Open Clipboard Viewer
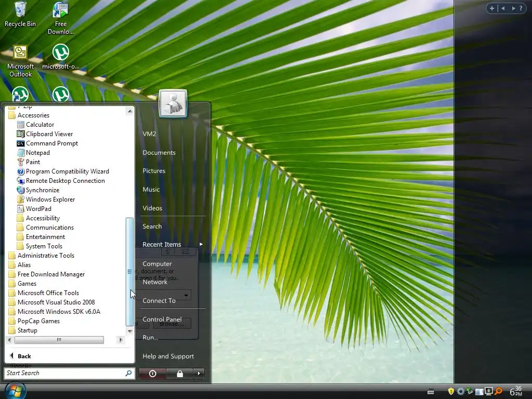Image resolution: width=532 pixels, height=399 pixels. click(x=45, y=134)
